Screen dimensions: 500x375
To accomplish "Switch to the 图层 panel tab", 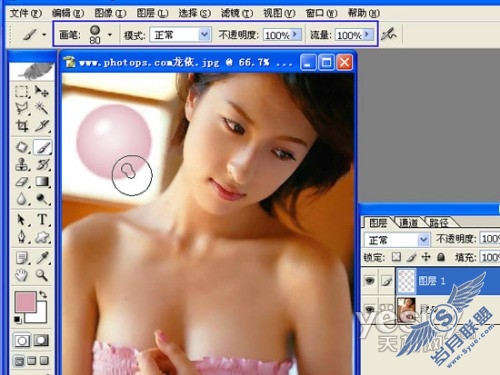I will (x=378, y=222).
